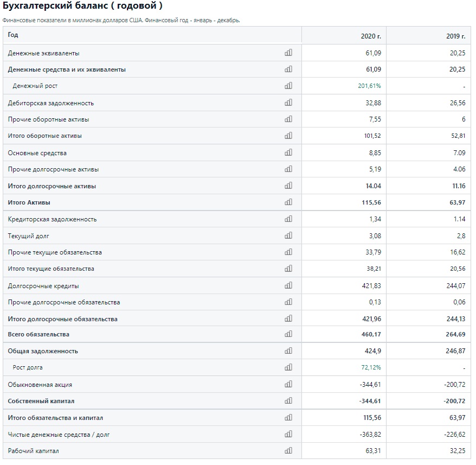The width and height of the screenshot is (476, 465).
Task: Click chart icon for Прочие текущие обязательства
Action: tap(288, 252)
